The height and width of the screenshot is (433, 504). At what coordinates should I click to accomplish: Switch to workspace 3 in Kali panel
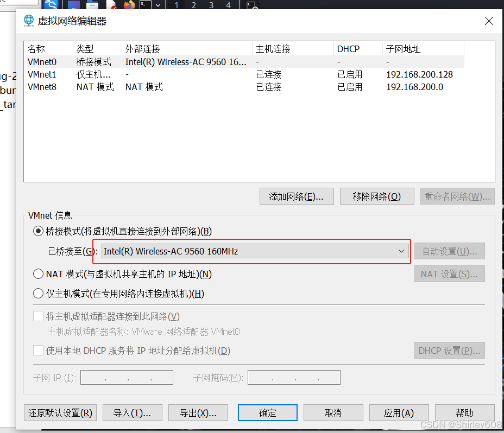tap(211, 5)
